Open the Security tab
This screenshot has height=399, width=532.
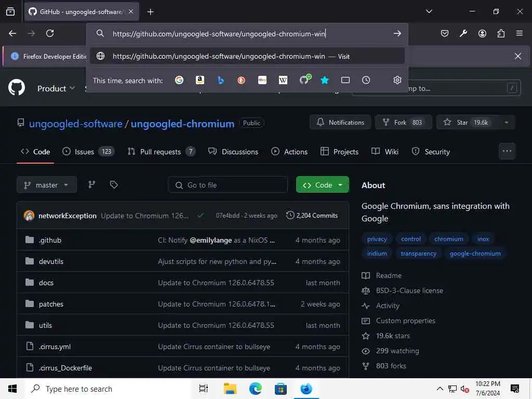pos(431,152)
